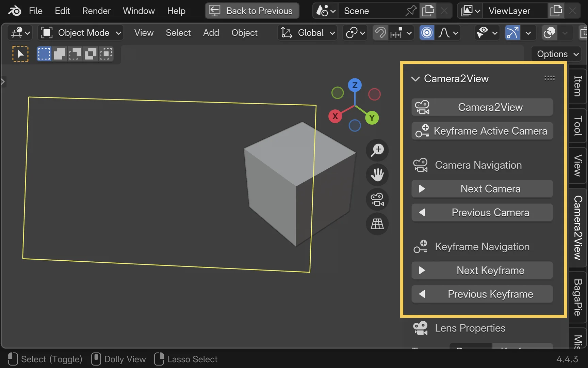The image size is (588, 368).
Task: Click the Y axis gizmo
Action: 372,118
